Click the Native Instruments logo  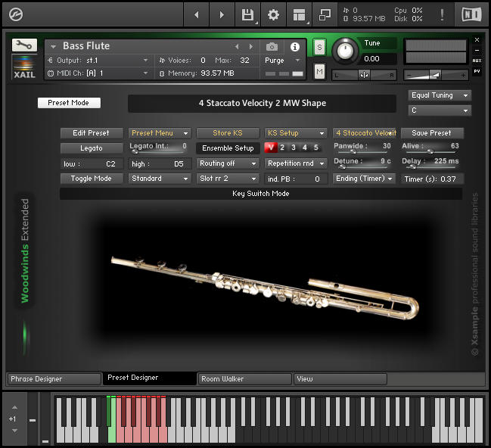point(471,14)
